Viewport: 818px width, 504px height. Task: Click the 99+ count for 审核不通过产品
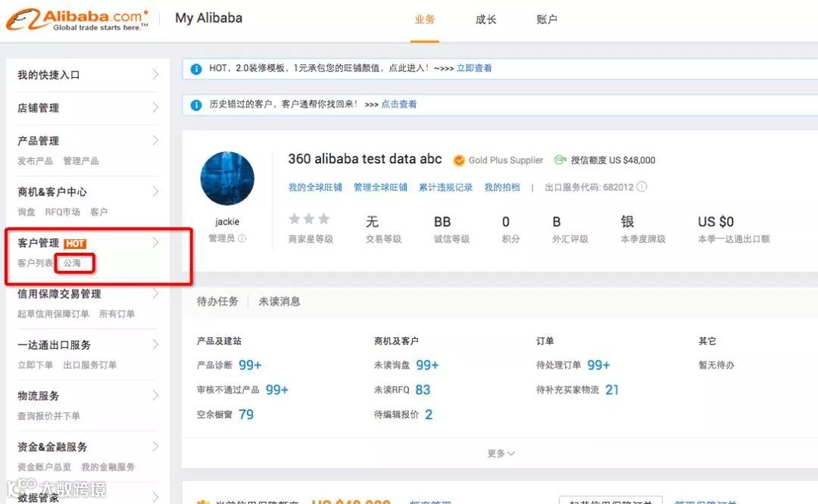point(277,390)
